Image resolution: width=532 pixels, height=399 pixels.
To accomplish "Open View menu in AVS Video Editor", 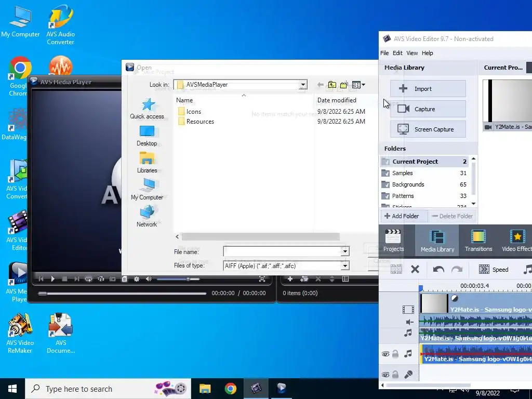I will 412,53.
